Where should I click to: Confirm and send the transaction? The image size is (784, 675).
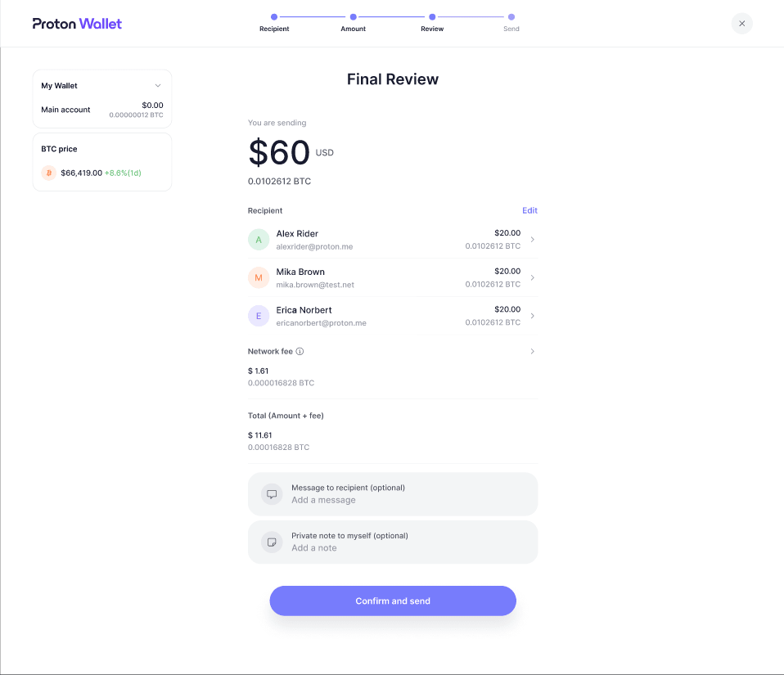[x=393, y=601]
